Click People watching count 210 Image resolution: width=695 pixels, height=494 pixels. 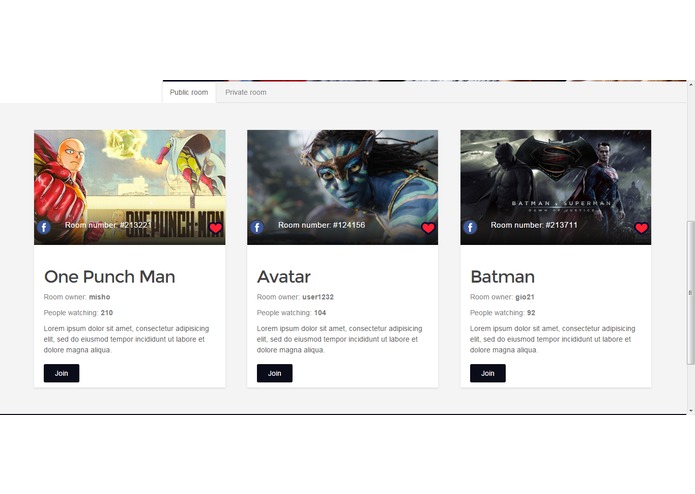pyautogui.click(x=107, y=313)
